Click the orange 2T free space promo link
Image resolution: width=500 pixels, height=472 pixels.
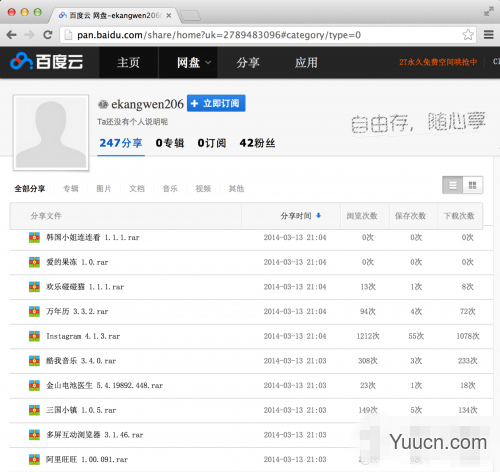tap(438, 62)
